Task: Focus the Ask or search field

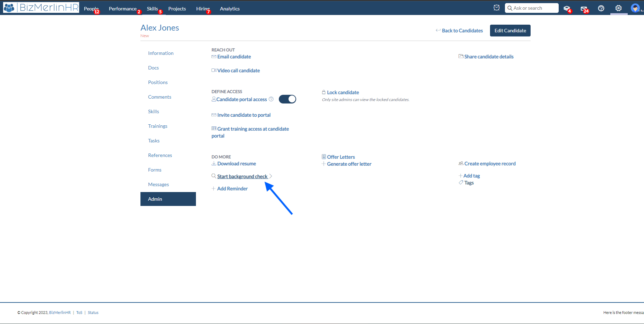Action: point(532,8)
